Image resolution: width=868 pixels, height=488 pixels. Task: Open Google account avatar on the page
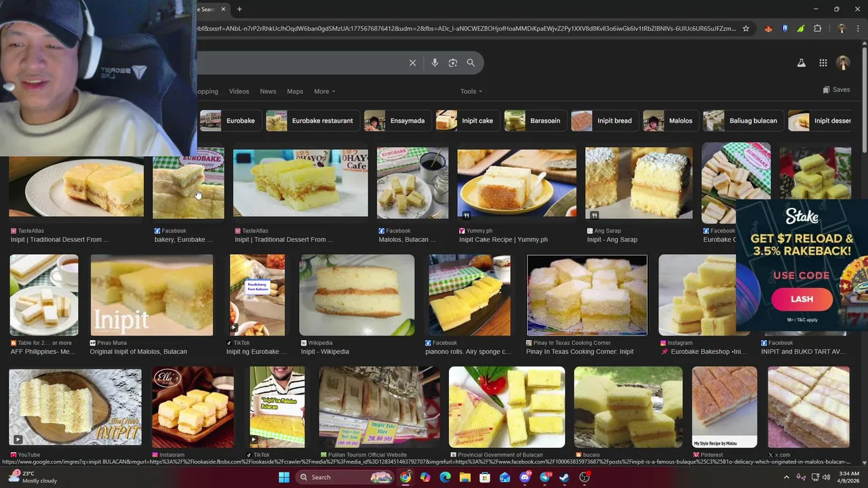tap(843, 63)
